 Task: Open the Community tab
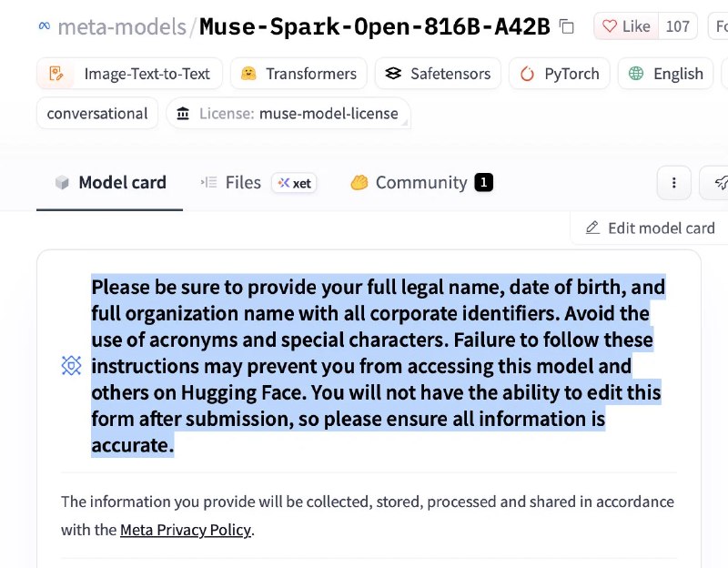click(x=421, y=183)
